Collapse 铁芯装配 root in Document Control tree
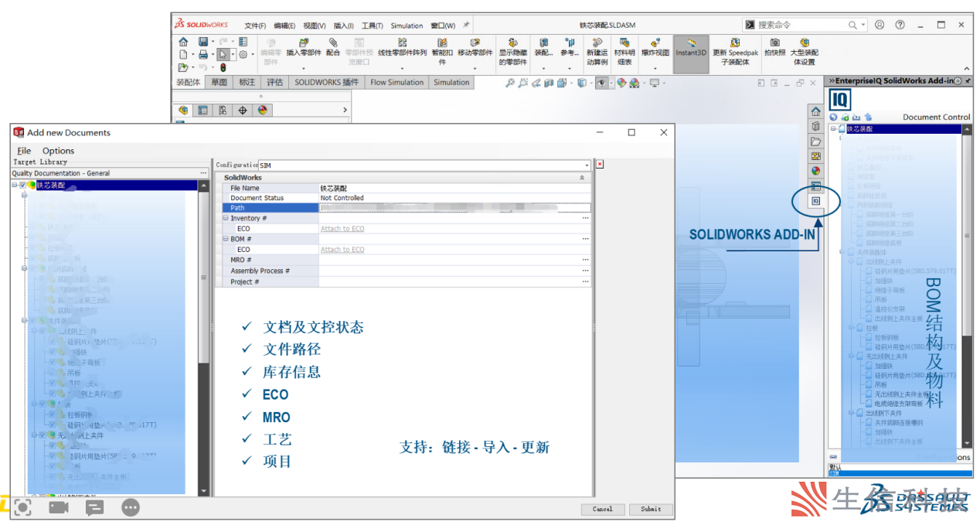The image size is (980, 532). coord(834,129)
